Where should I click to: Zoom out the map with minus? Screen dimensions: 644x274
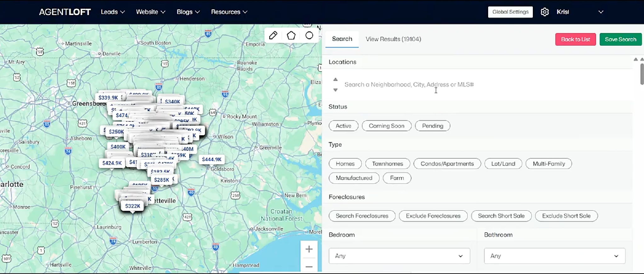coord(309,266)
